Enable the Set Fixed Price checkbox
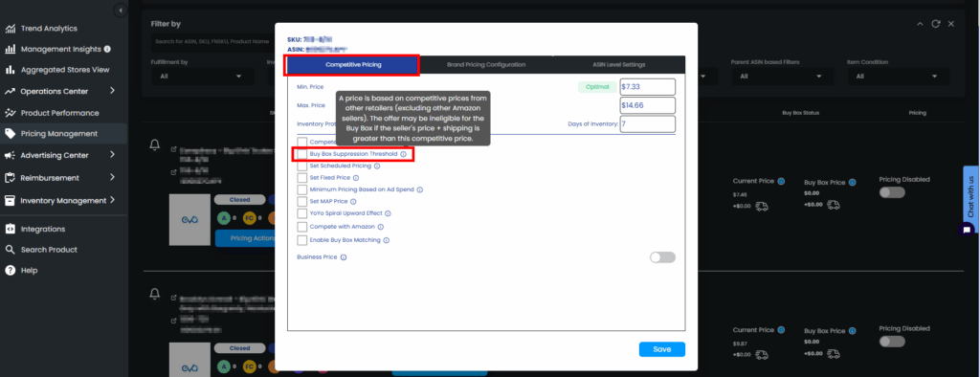The image size is (980, 377). [302, 178]
